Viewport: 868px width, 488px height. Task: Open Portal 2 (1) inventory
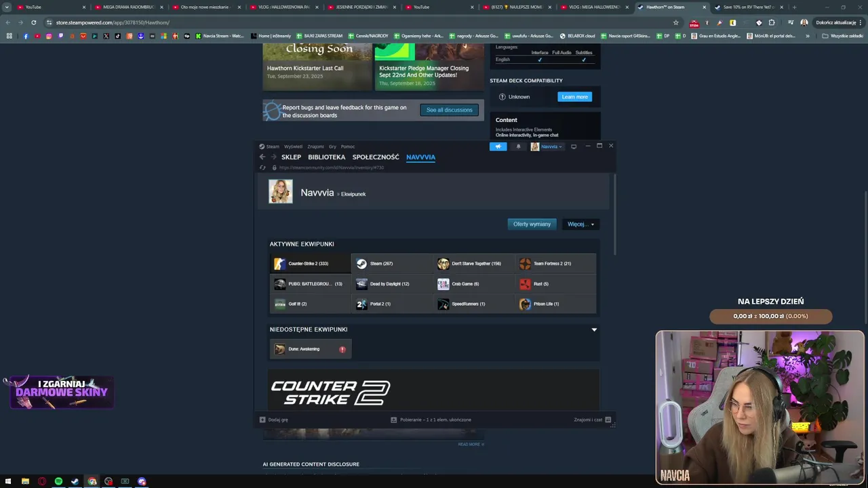(x=392, y=304)
